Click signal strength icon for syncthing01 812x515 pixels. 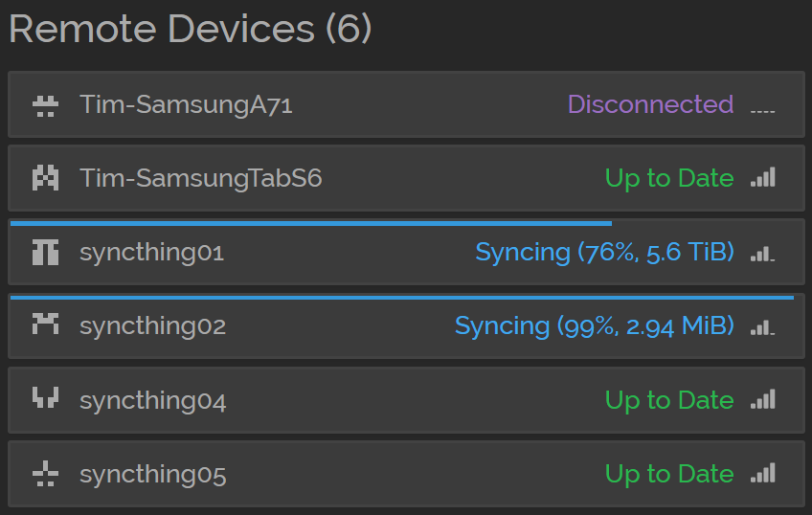763,252
